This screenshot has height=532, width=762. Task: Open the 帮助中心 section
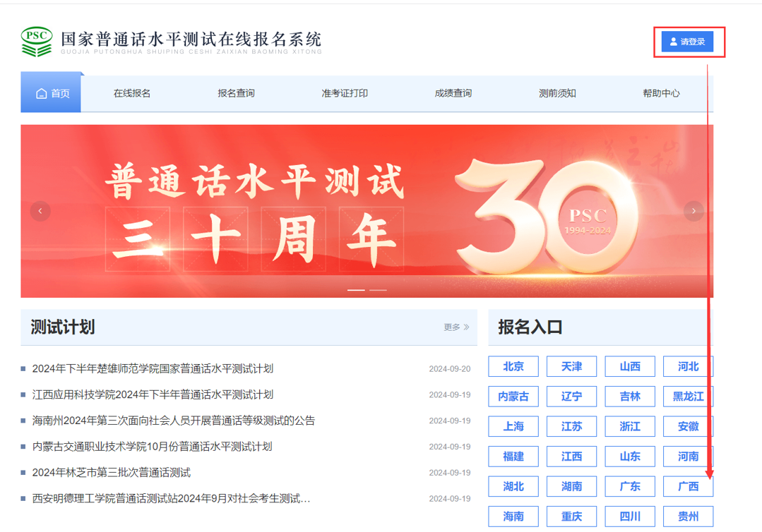pyautogui.click(x=661, y=92)
